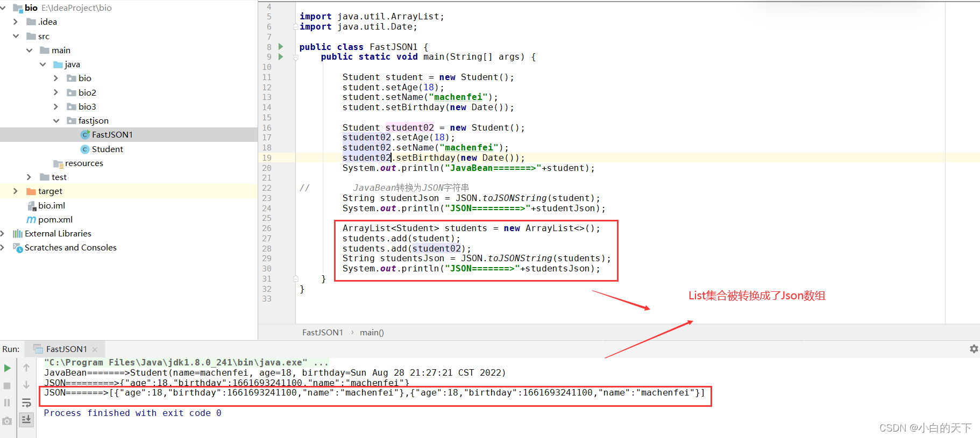Go down the stack trace with the down arrow
The image size is (980, 438).
point(26,385)
